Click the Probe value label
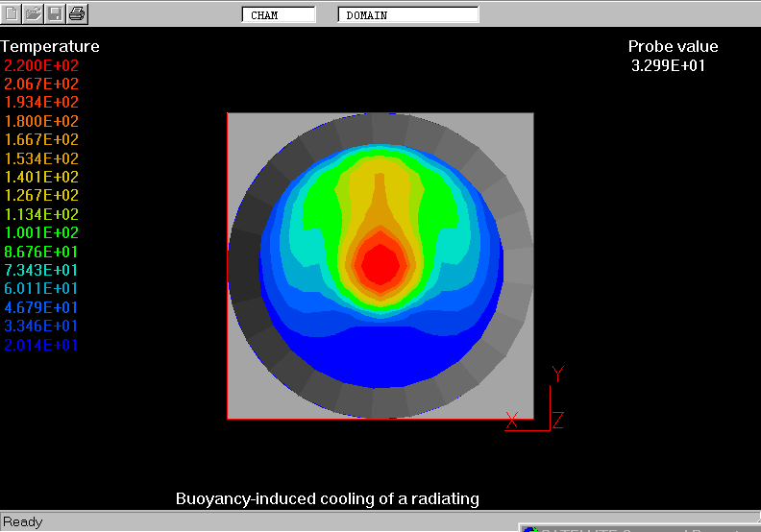Image resolution: width=761 pixels, height=532 pixels. coord(673,46)
